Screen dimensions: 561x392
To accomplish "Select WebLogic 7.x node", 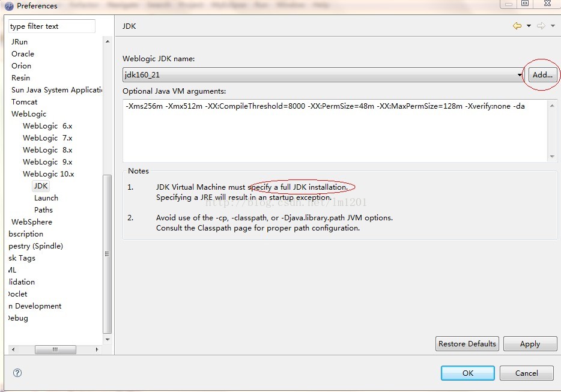I will pos(47,137).
